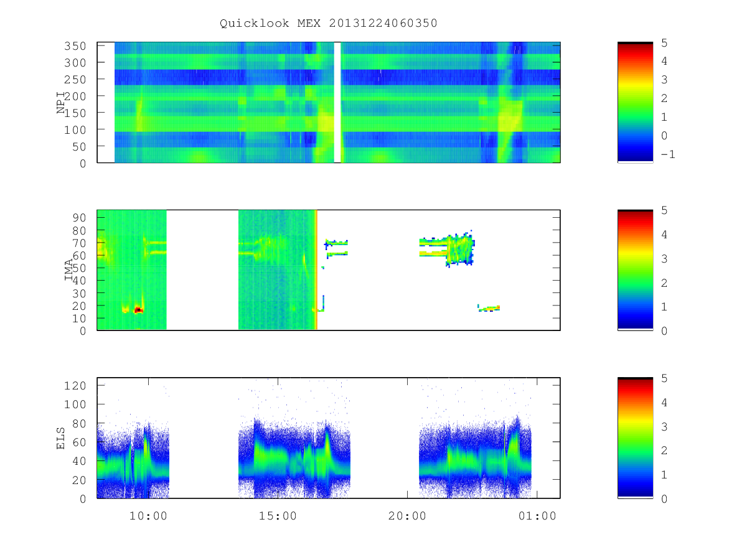Click the 1 label on ELS color bar

click(x=664, y=474)
